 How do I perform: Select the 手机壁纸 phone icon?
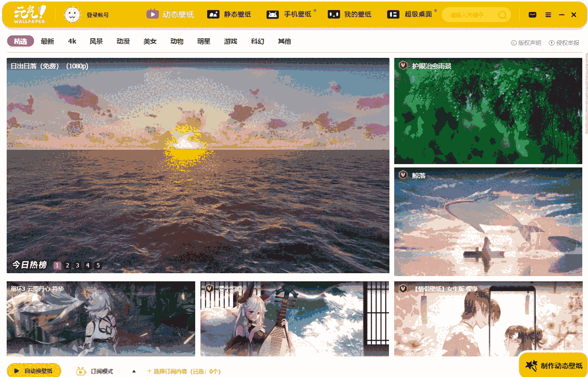272,14
